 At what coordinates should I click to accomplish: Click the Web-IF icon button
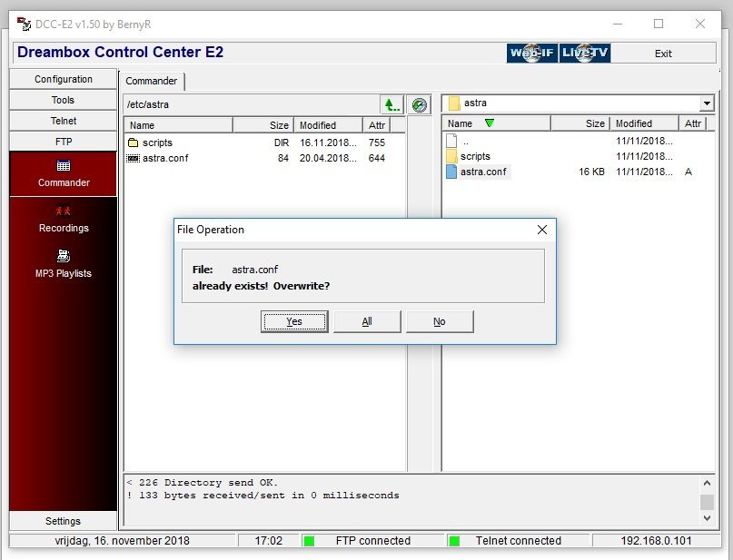(x=531, y=54)
